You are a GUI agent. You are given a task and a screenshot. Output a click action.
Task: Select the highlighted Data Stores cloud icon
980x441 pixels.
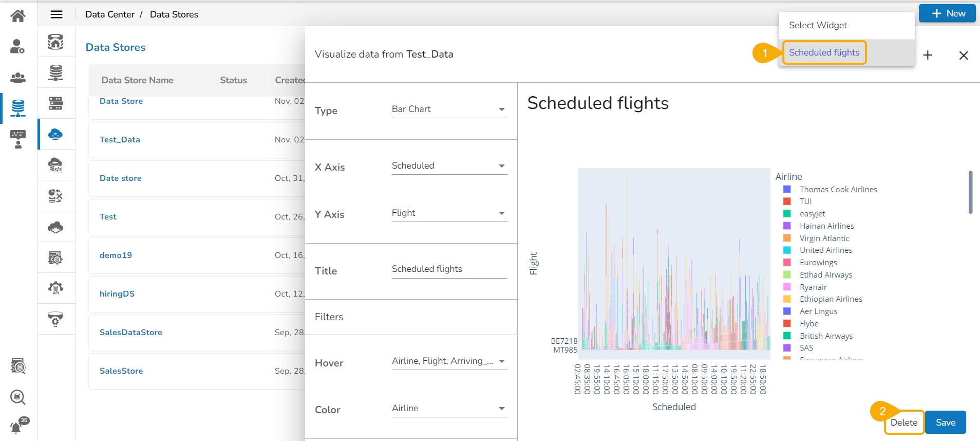click(x=55, y=134)
